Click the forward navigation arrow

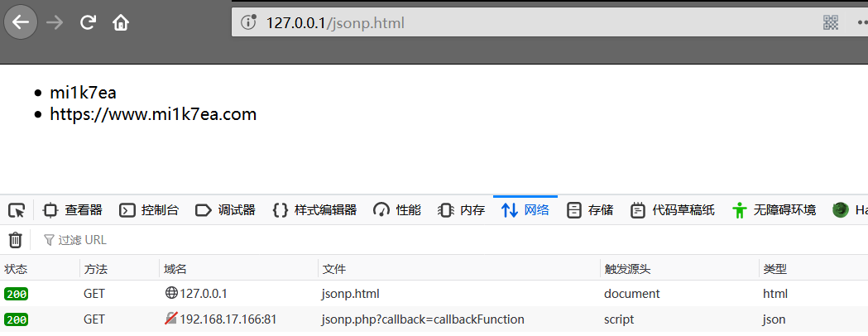55,23
